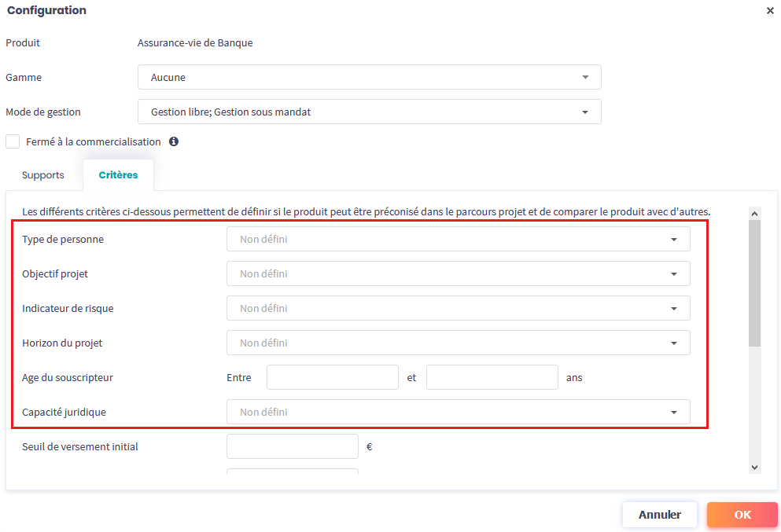Confirm with the OK button

click(742, 515)
